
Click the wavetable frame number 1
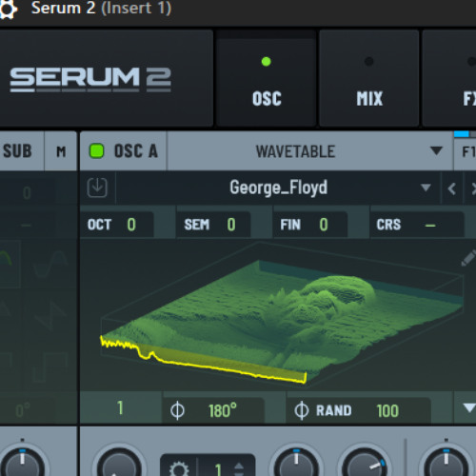point(120,407)
